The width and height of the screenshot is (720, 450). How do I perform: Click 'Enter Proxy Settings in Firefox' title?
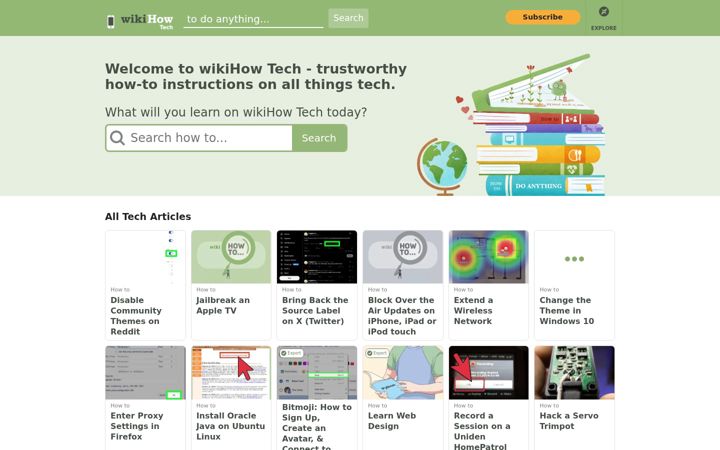(x=136, y=426)
